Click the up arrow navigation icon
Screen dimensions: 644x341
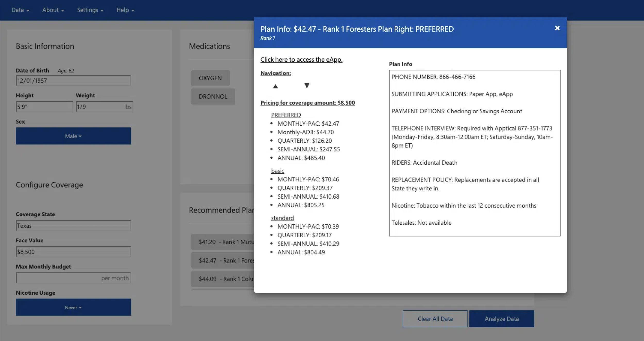tap(275, 86)
